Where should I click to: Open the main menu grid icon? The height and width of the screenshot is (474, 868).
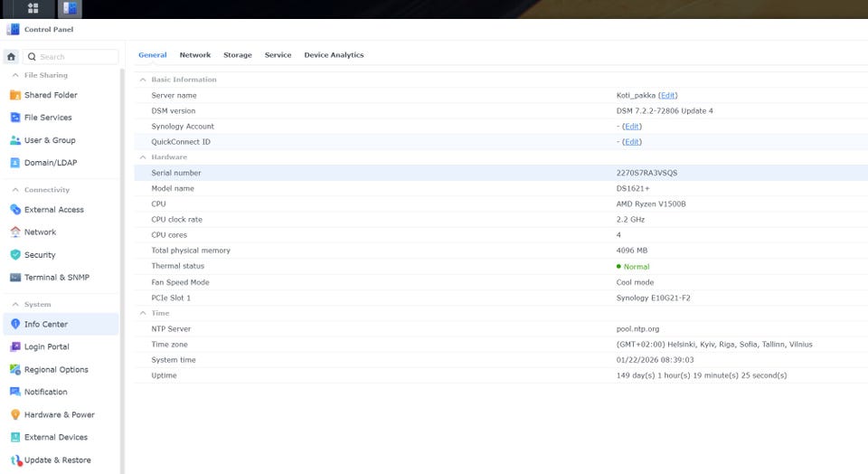pyautogui.click(x=33, y=8)
